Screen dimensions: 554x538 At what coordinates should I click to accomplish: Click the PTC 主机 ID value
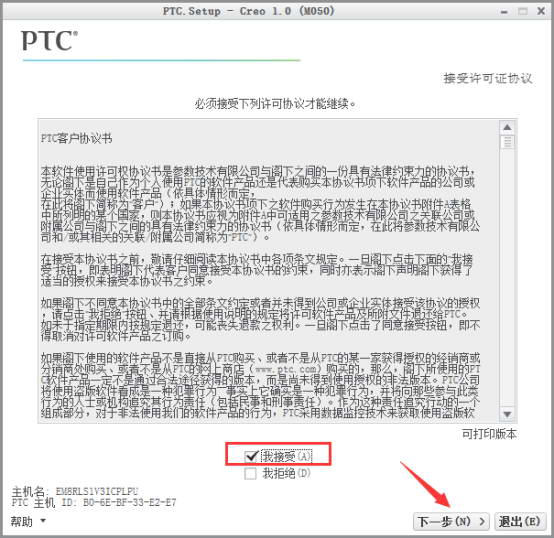pos(129,502)
